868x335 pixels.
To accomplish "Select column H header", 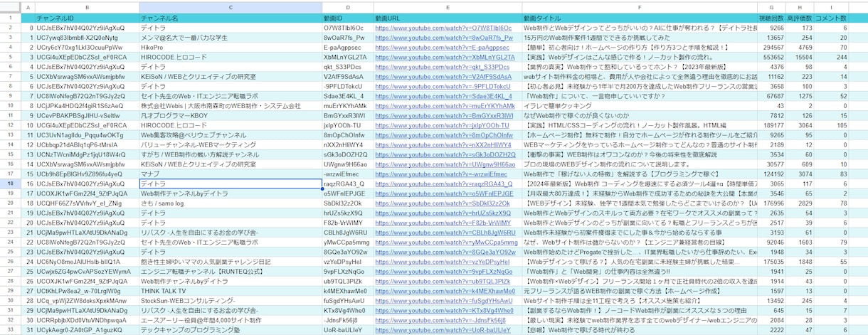I will [x=800, y=7].
